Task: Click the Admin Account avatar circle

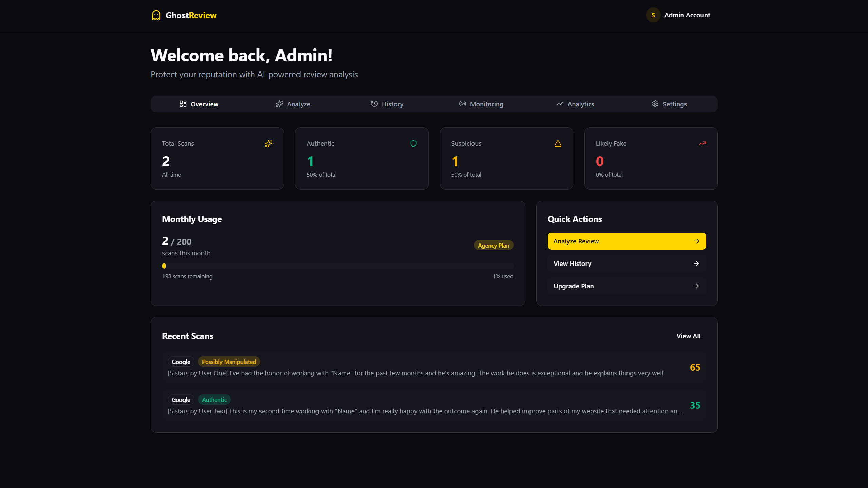Action: (x=653, y=15)
